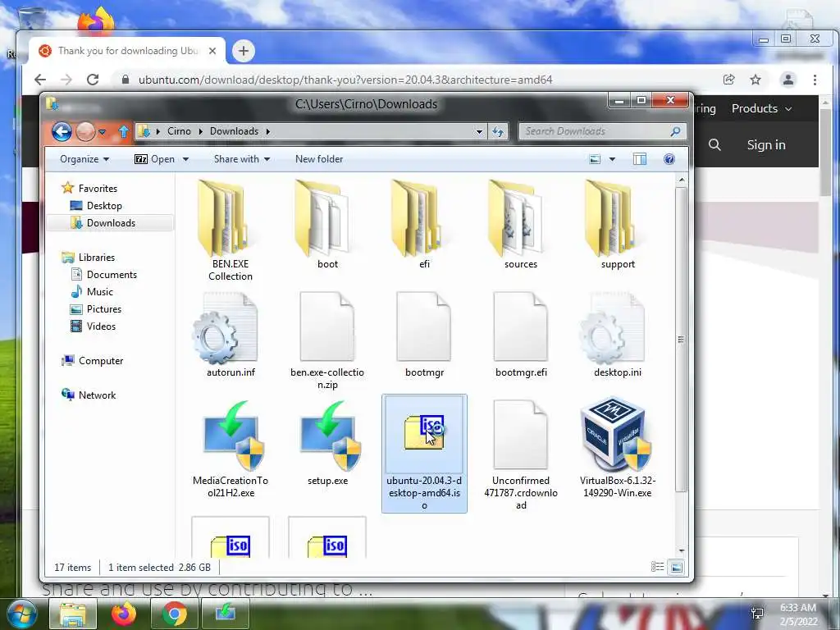Image resolution: width=840 pixels, height=630 pixels.
Task: Open Explorer Help icon
Action: [x=669, y=159]
